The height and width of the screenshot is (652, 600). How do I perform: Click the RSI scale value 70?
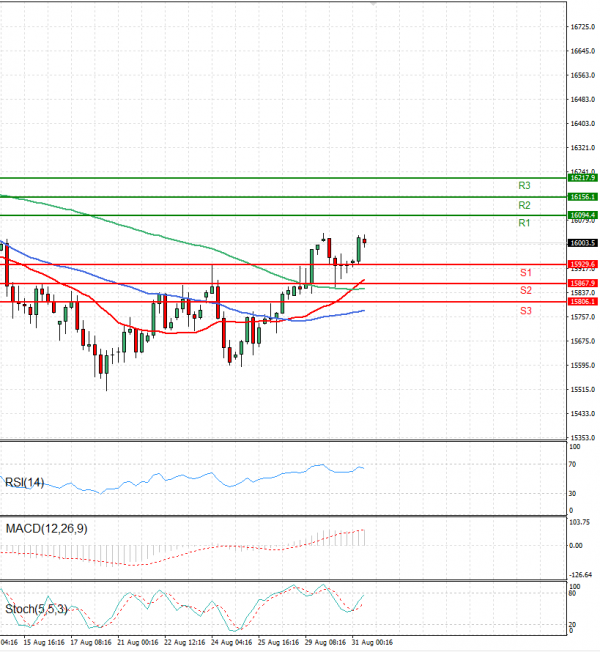pos(572,464)
